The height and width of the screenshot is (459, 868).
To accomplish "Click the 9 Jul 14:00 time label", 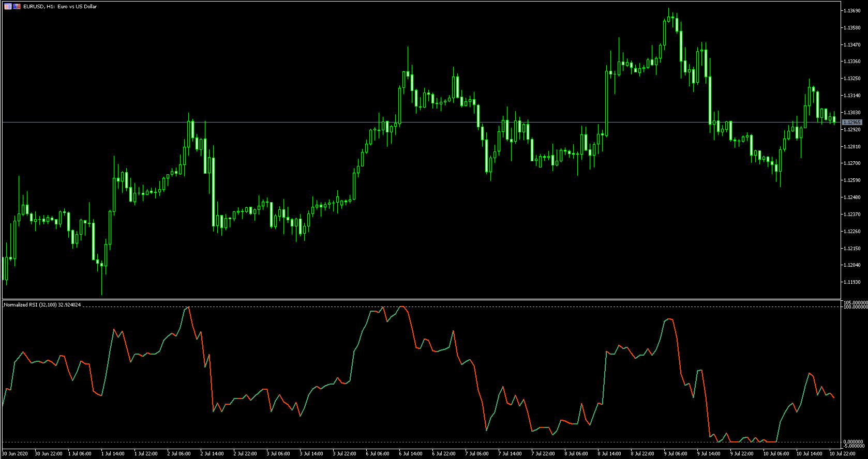I will coord(709,454).
